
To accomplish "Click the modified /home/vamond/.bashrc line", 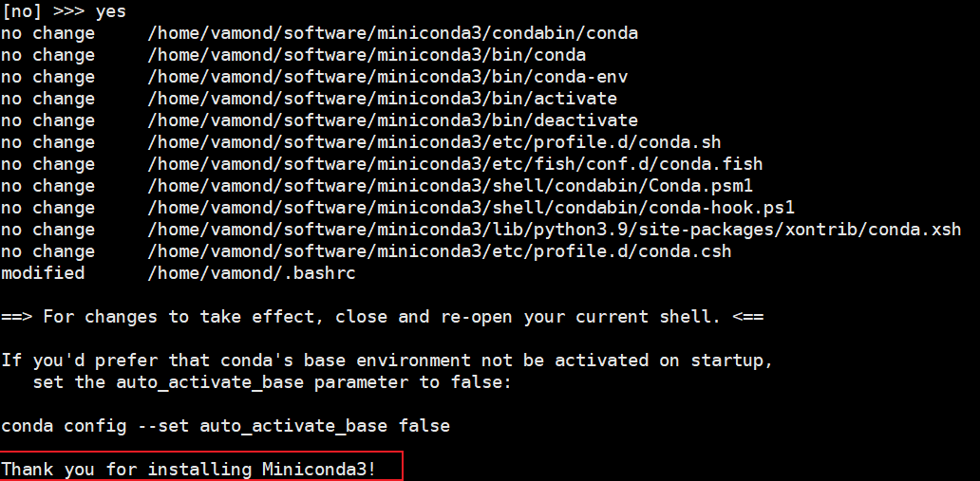I will point(179,273).
